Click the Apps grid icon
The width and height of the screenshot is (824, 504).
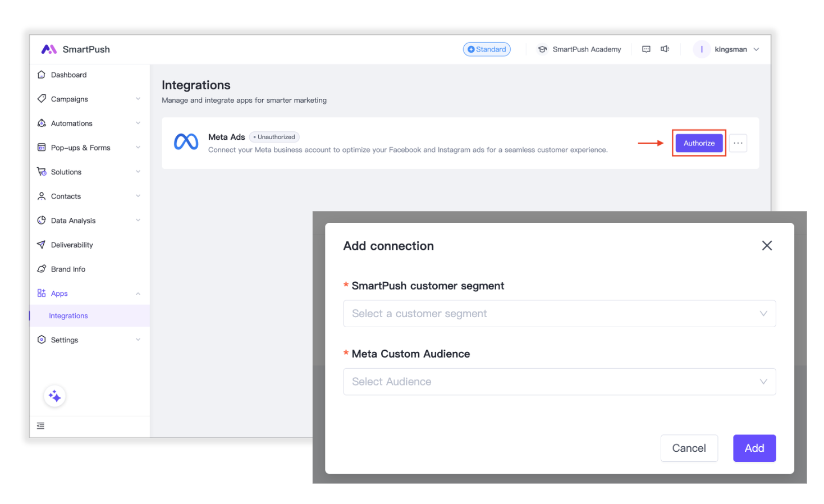point(41,293)
